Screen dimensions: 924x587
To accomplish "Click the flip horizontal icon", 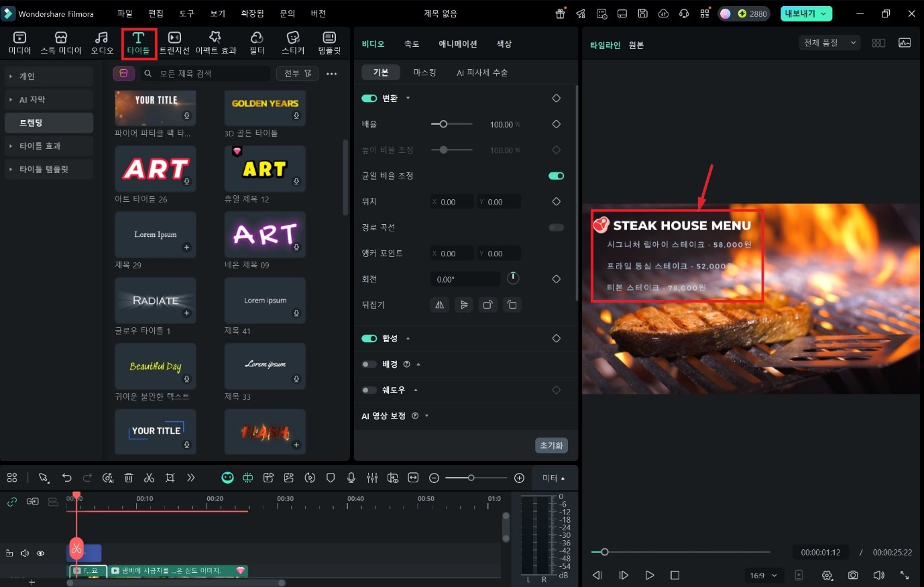I will [x=439, y=305].
